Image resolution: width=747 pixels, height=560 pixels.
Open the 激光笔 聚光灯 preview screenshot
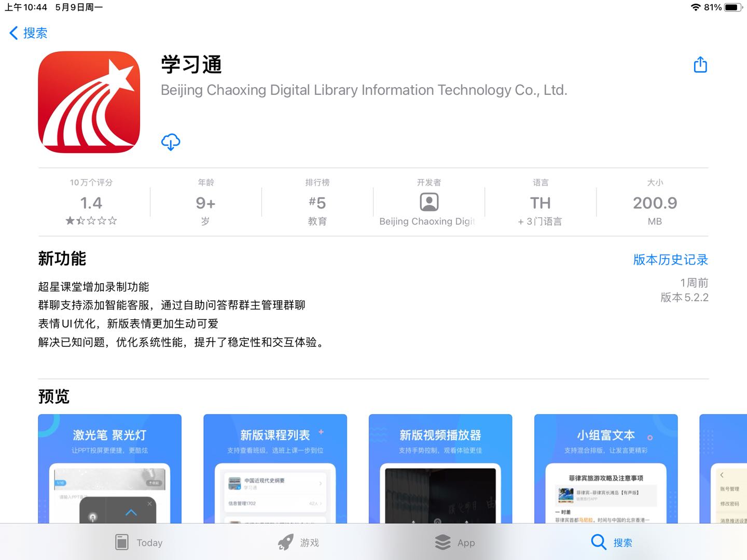click(x=110, y=468)
